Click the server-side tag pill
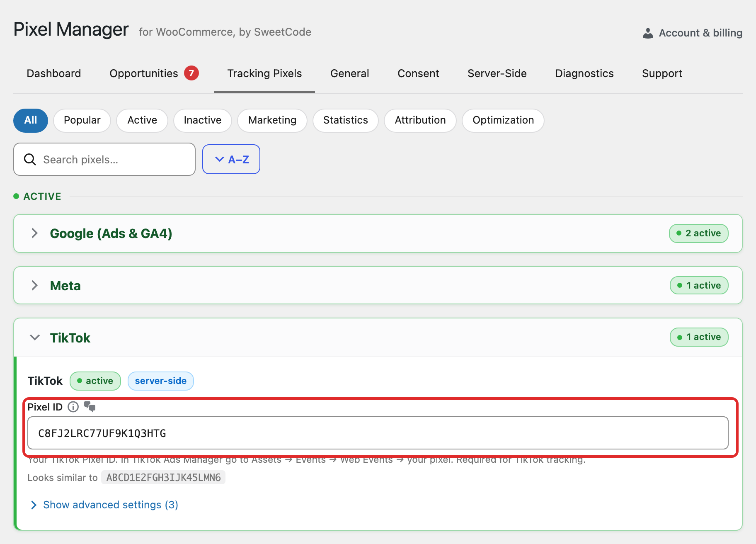This screenshot has height=544, width=756. (x=161, y=381)
